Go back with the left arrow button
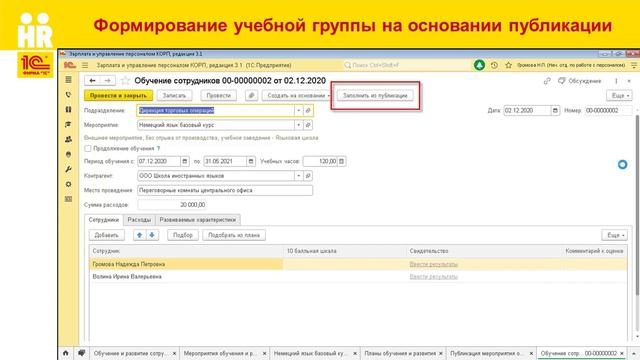This screenshot has width=640, height=360. 92,81
